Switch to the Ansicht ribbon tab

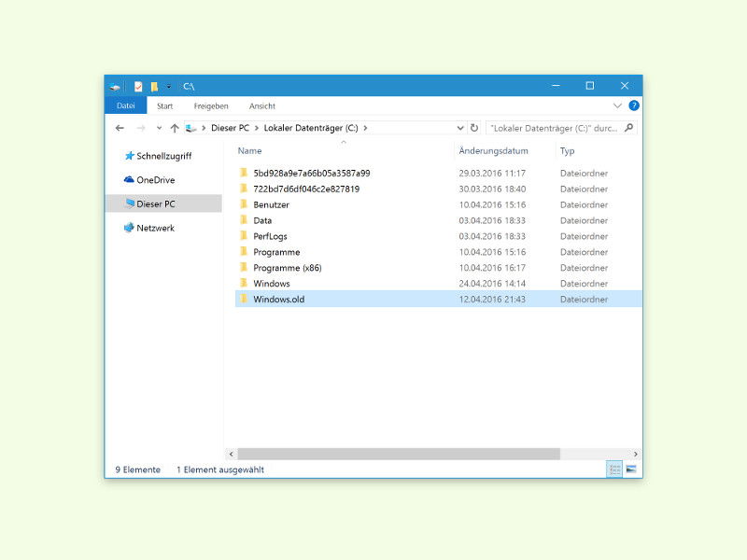(262, 105)
